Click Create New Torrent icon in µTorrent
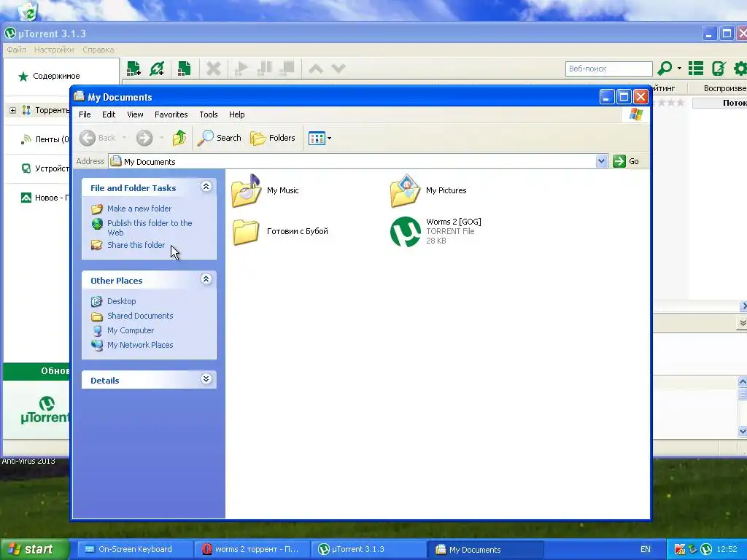This screenshot has height=560, width=747. (184, 69)
